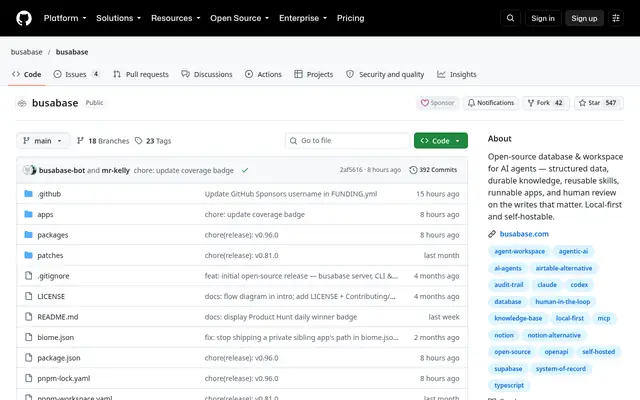This screenshot has height=400, width=640.
Task: Open the packages folder icon
Action: (x=28, y=235)
